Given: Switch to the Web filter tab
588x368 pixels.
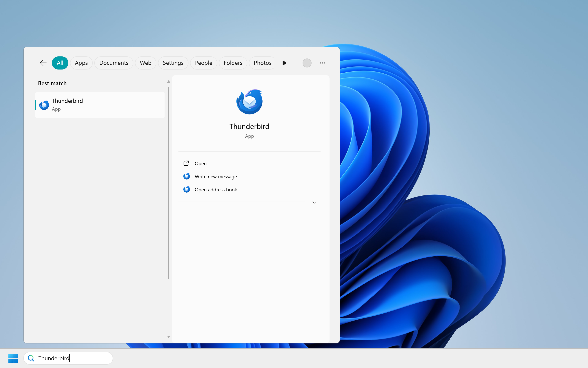Looking at the screenshot, I should 146,63.
